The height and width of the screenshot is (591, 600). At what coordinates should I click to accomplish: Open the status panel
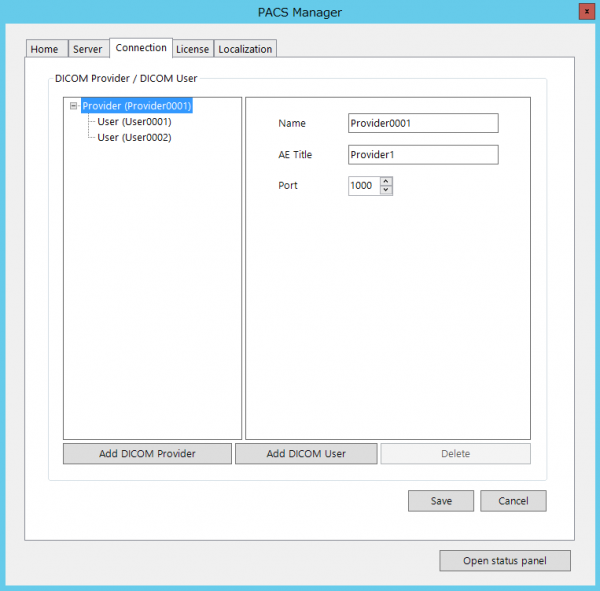[504, 560]
